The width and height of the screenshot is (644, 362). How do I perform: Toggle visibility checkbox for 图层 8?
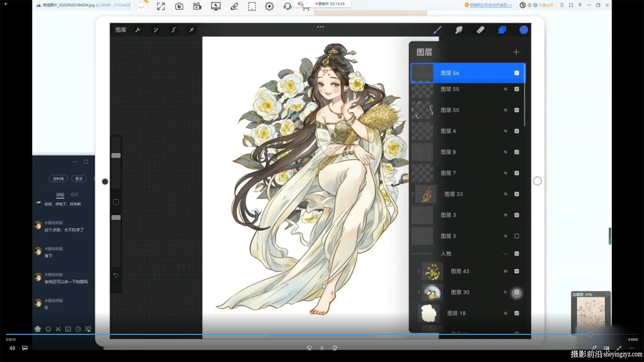point(517,152)
